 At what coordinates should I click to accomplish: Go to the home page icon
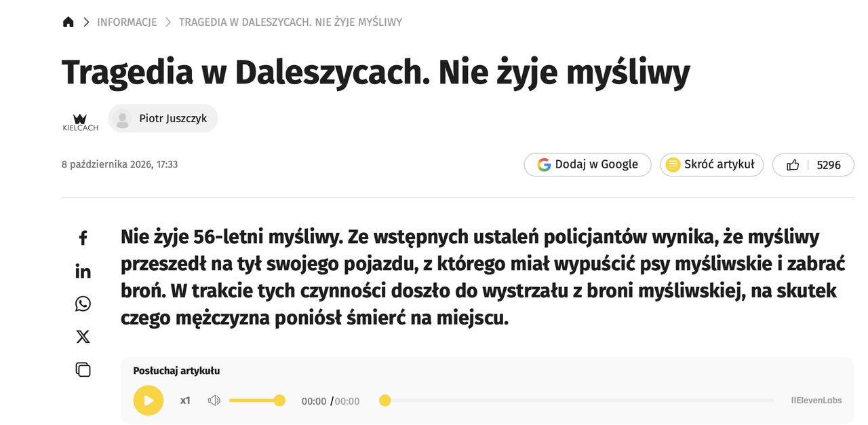click(68, 22)
